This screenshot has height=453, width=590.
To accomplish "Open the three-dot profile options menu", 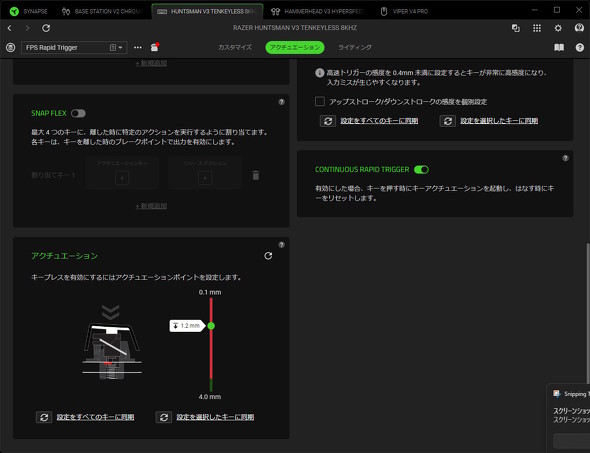I will [138, 47].
